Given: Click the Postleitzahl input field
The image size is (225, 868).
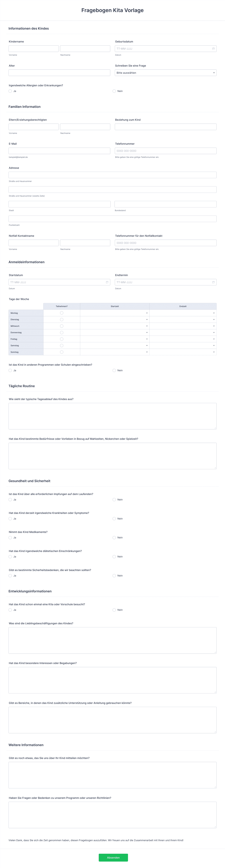Looking at the screenshot, I should click(112, 218).
